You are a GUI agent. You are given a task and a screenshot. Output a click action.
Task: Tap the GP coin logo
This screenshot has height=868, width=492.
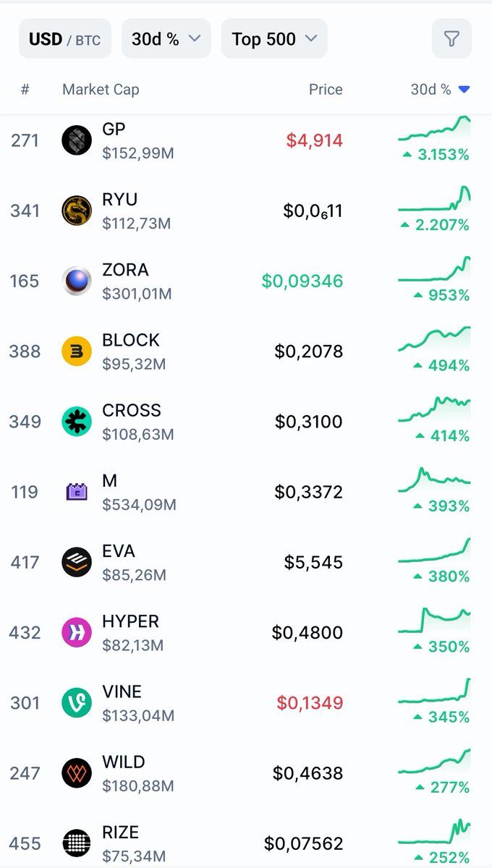pos(77,140)
